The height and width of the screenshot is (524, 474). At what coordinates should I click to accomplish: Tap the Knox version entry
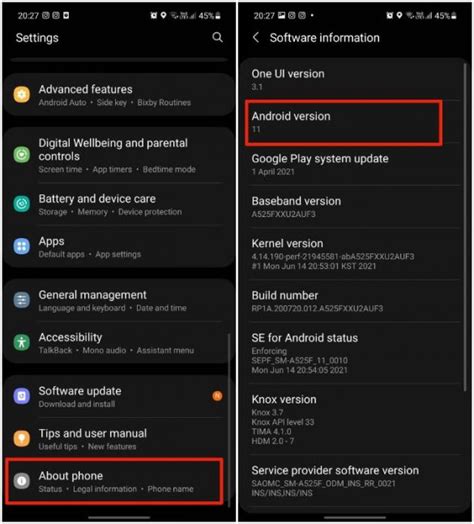(x=354, y=420)
